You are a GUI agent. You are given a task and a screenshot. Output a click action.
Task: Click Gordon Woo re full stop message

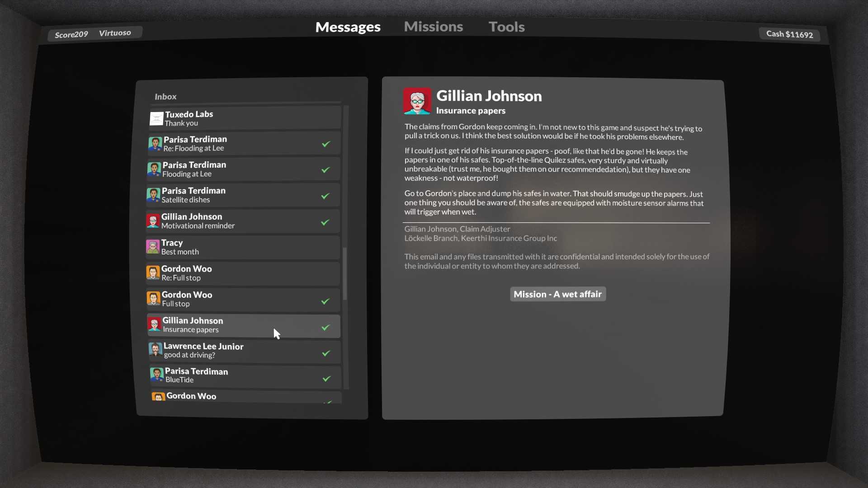pos(243,272)
